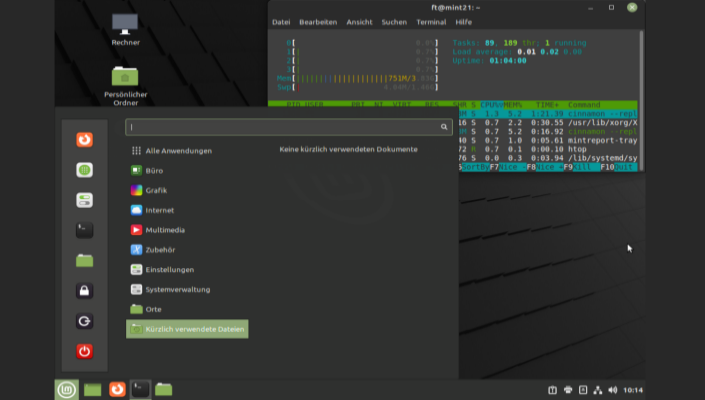
Task: Focus the menu search input field
Action: (289, 127)
